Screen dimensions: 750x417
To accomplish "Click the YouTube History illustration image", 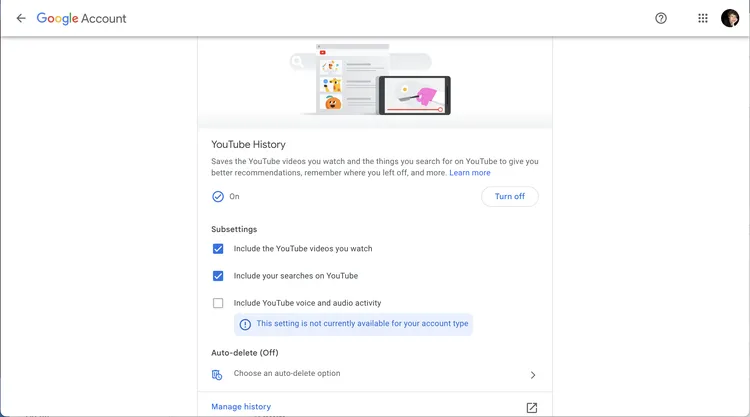I will pos(375,80).
